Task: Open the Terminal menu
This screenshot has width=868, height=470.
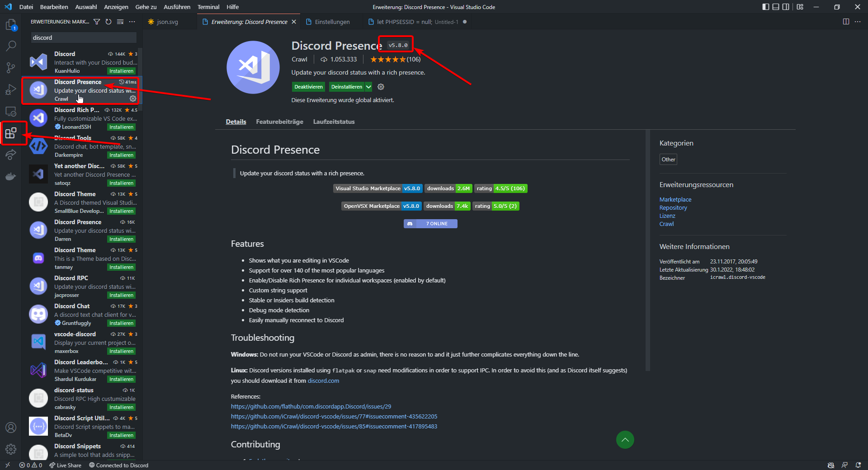Action: [208, 7]
